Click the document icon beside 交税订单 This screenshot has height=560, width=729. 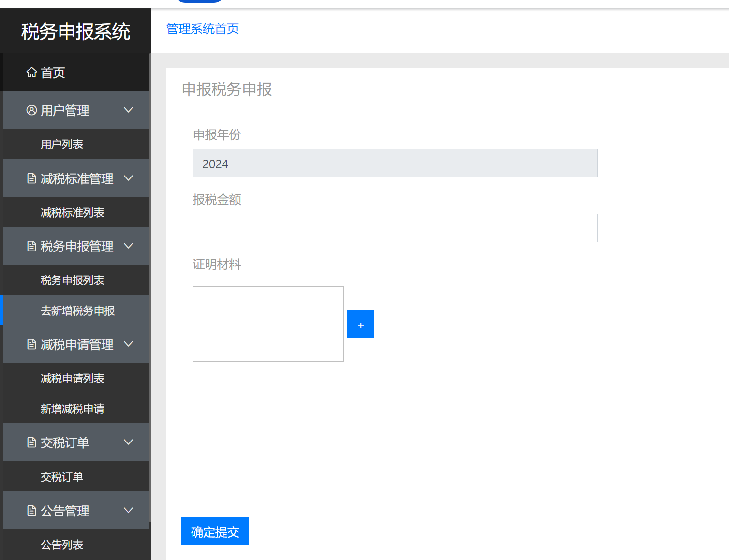pos(31,442)
